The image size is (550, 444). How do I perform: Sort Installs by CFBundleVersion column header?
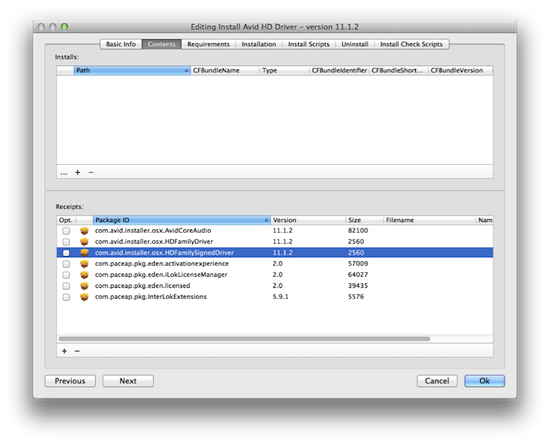[460, 70]
